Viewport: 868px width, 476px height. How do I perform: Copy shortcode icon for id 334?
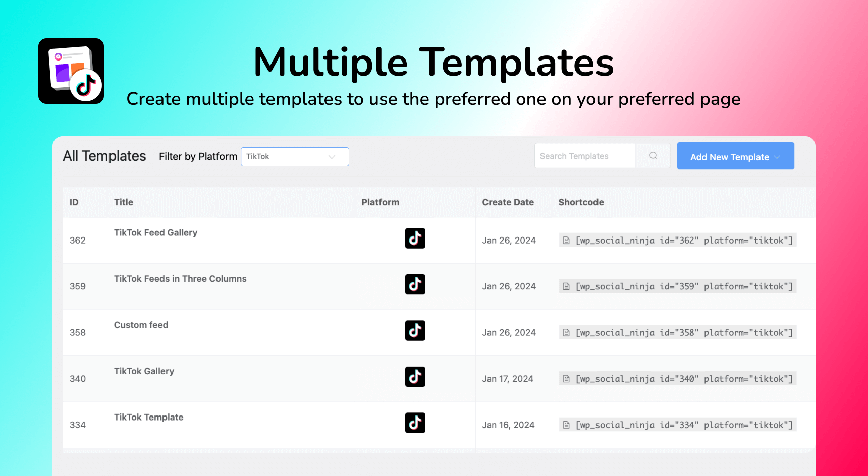566,425
